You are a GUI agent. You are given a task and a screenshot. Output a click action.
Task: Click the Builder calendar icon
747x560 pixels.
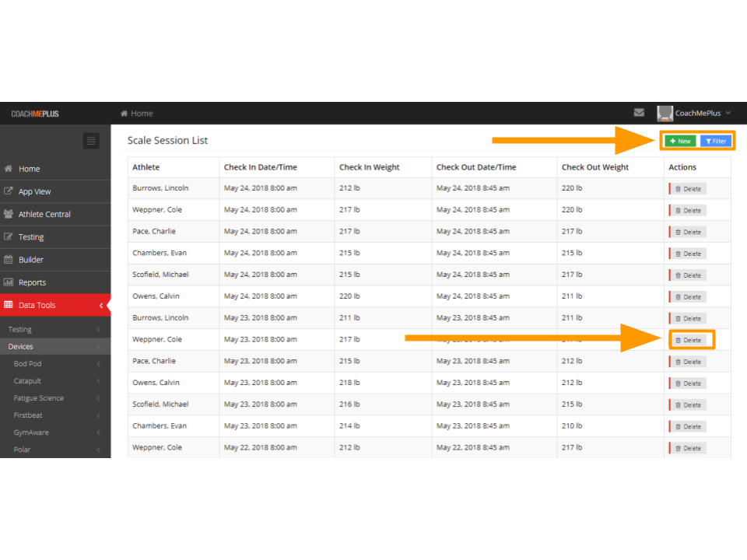9,260
